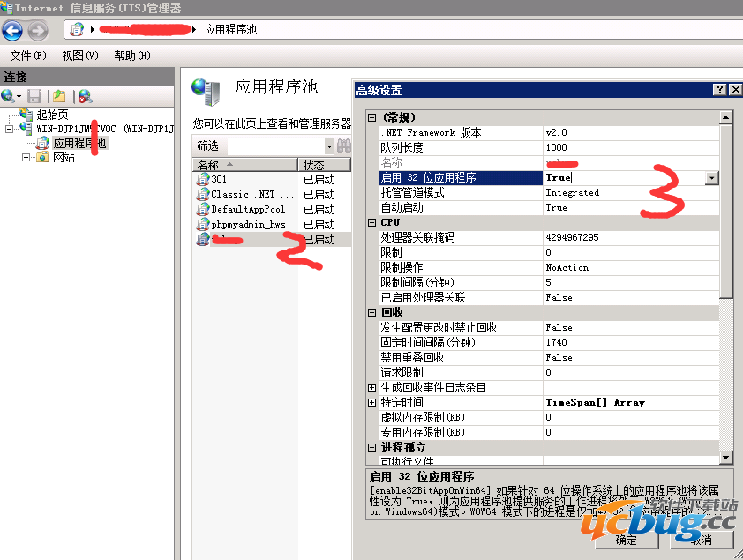Click the Up folder icon in Connections toolbar
Screen dimensions: 743x560
pos(58,96)
